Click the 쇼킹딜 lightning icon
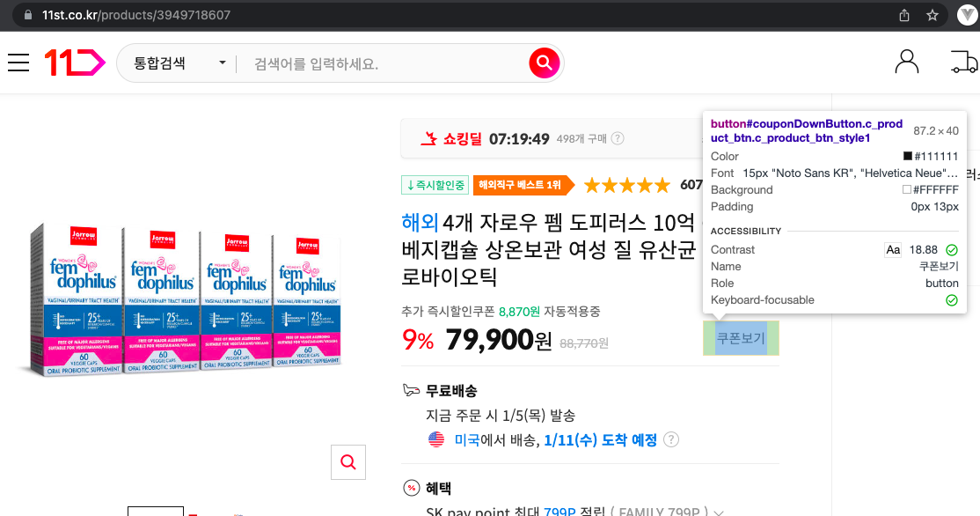The image size is (980, 516). (x=428, y=138)
